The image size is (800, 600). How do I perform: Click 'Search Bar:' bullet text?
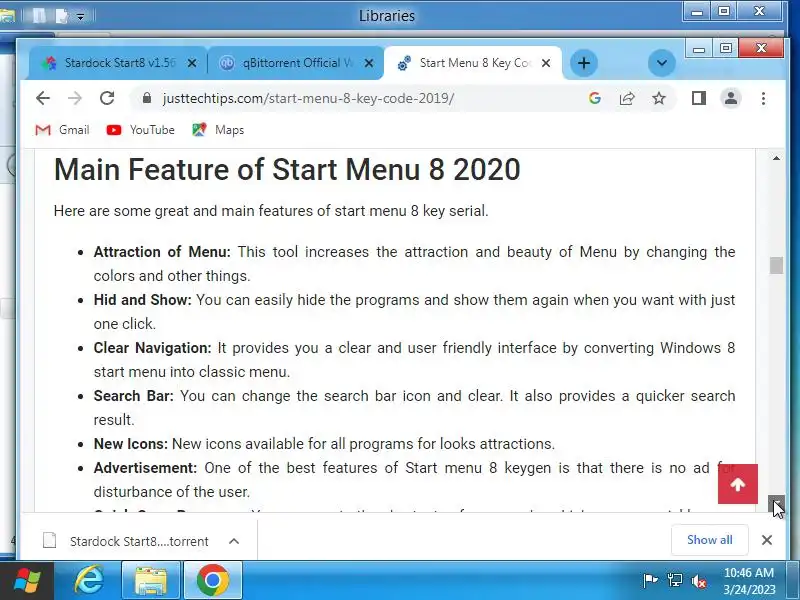click(x=133, y=396)
